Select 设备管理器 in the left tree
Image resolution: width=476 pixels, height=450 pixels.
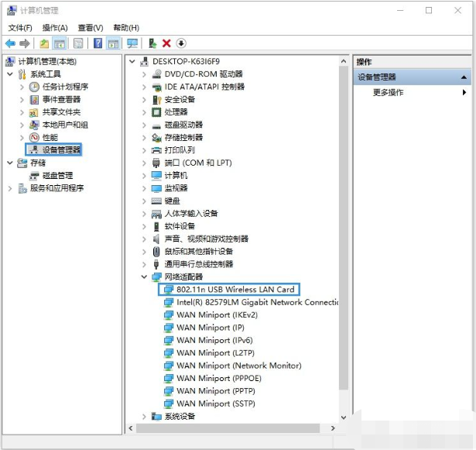(x=61, y=149)
